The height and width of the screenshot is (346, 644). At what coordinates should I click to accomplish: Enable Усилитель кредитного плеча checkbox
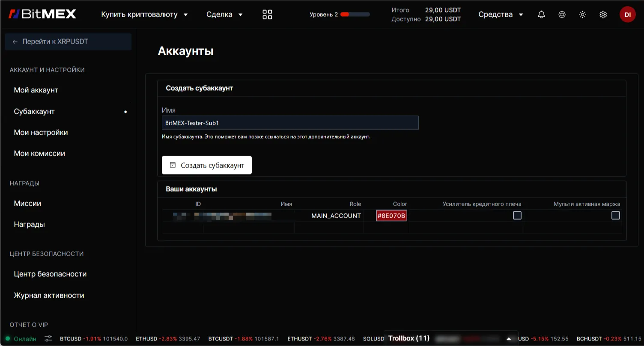pyautogui.click(x=517, y=216)
